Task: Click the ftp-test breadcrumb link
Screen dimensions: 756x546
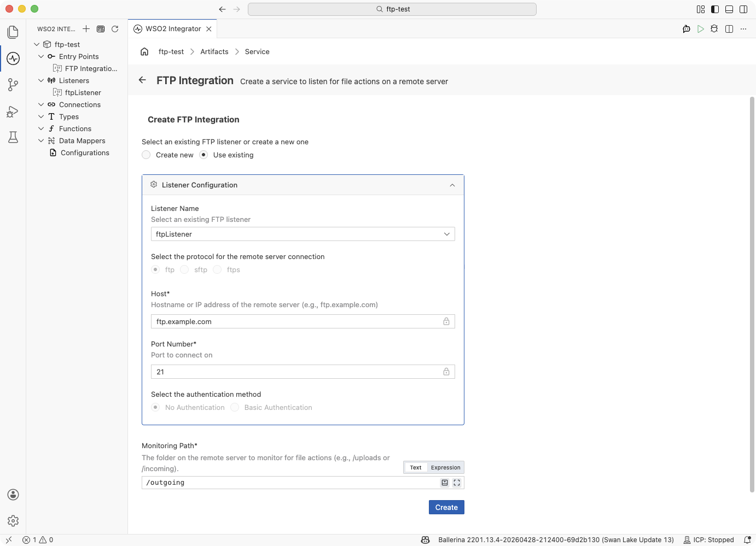Action: 171,51
